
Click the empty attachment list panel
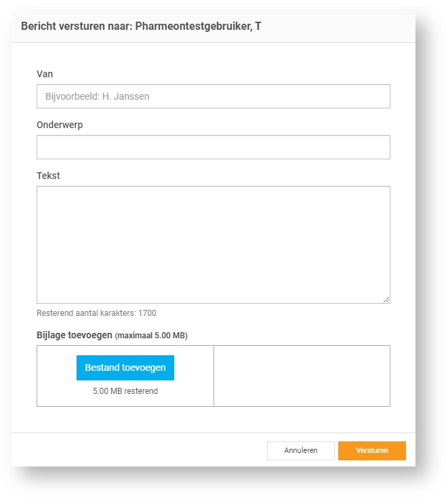tap(302, 376)
